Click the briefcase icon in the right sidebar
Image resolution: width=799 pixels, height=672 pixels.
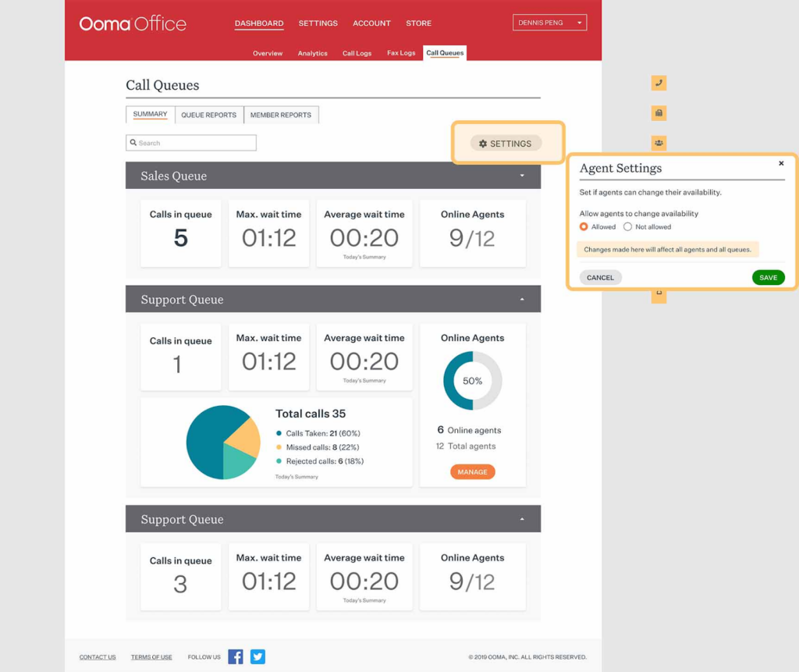(x=658, y=113)
